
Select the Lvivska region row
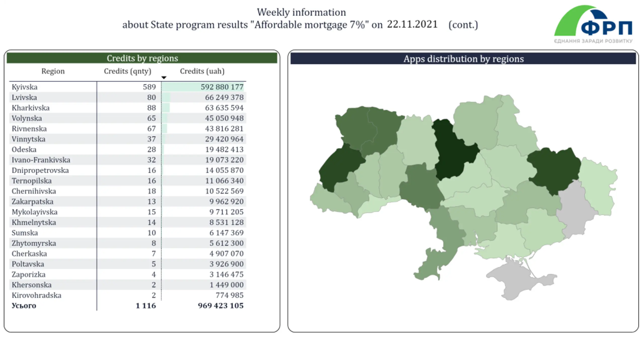pyautogui.click(x=128, y=97)
